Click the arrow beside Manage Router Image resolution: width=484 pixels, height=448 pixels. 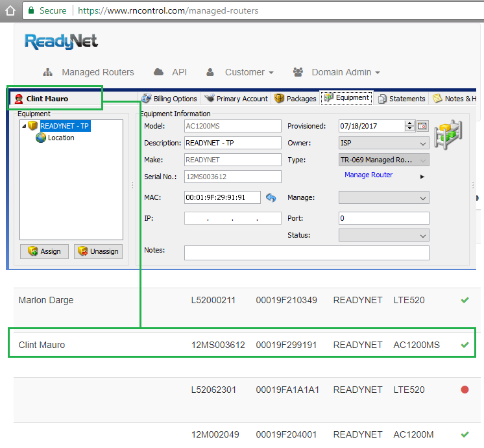pos(422,177)
